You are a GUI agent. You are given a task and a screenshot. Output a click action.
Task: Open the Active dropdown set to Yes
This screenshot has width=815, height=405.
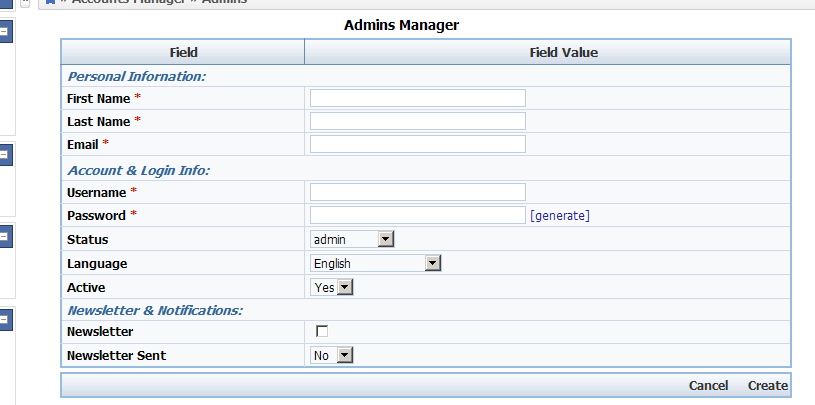coord(332,287)
